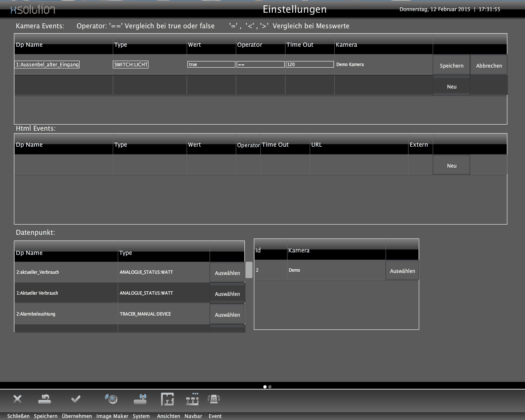Click the Schließen X icon

17,399
